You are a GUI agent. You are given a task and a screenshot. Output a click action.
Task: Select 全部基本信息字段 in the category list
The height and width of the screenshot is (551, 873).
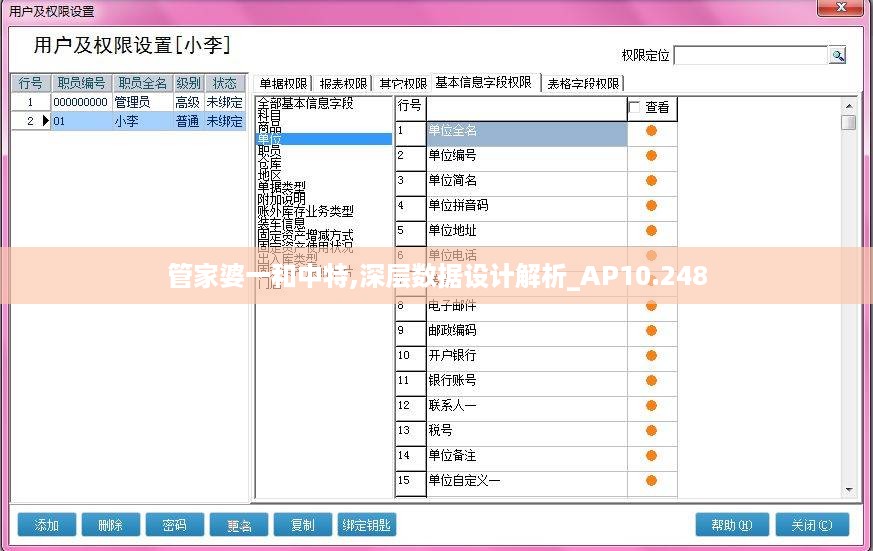[x=305, y=103]
